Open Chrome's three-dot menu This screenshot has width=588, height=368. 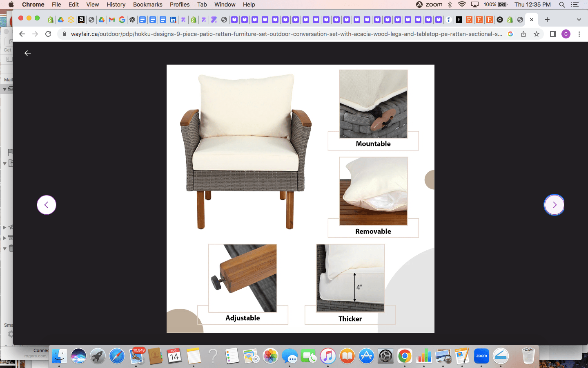pos(579,34)
